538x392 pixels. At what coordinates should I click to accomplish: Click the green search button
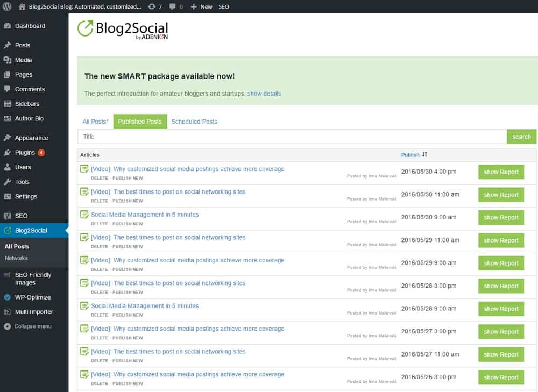pyautogui.click(x=521, y=137)
